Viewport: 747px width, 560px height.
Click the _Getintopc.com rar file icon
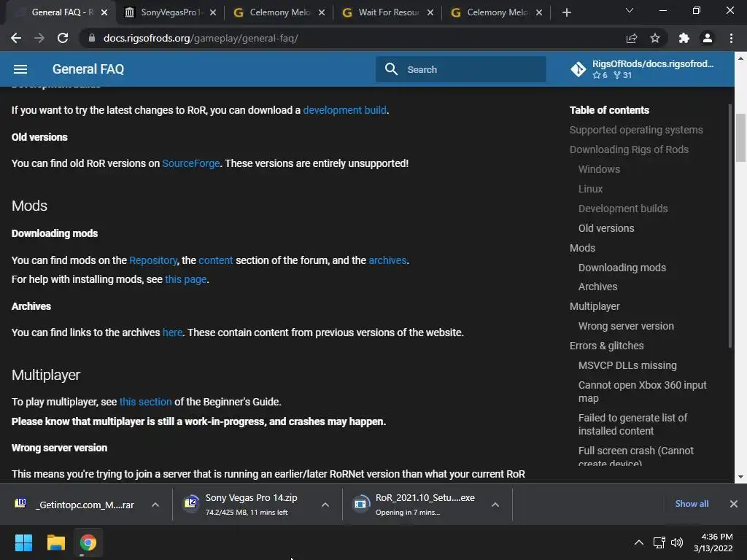click(20, 503)
